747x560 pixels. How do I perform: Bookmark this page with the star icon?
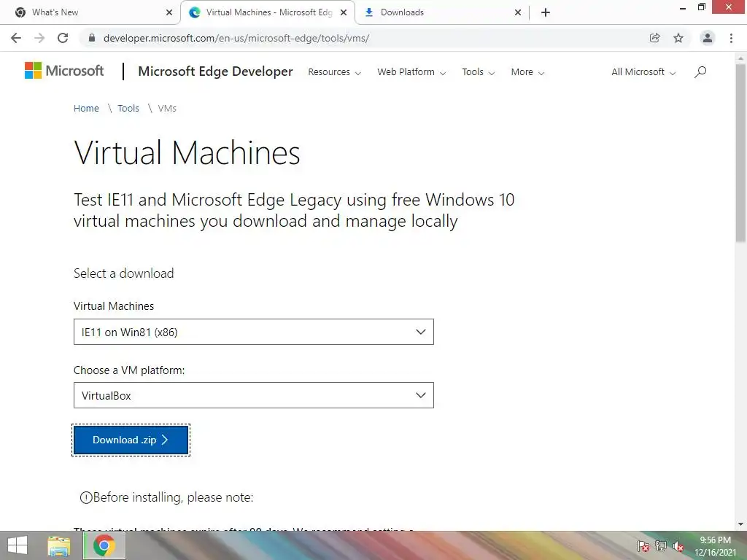(x=678, y=38)
